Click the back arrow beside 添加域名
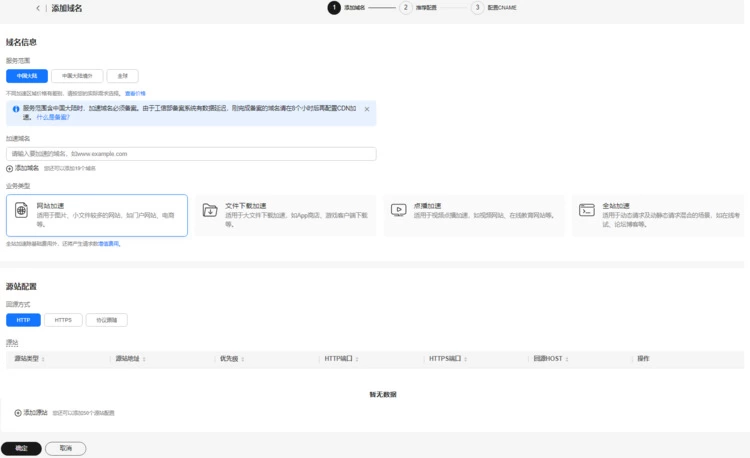750x458 pixels. point(38,8)
